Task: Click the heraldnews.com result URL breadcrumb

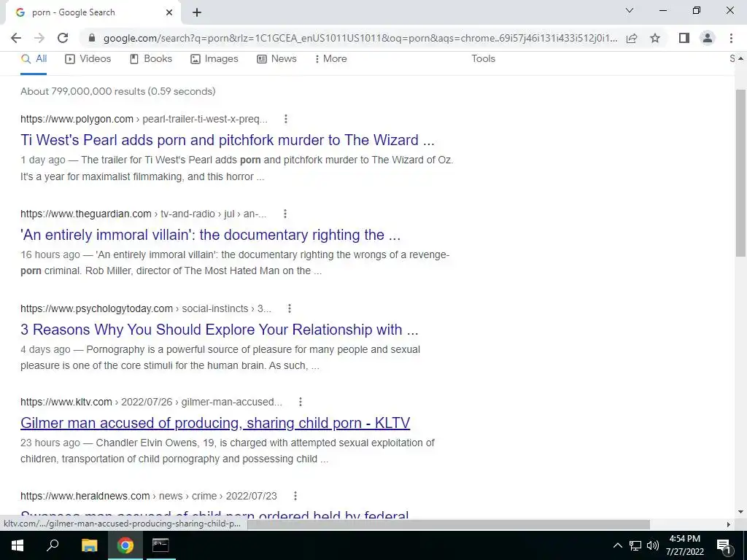Action: point(149,496)
